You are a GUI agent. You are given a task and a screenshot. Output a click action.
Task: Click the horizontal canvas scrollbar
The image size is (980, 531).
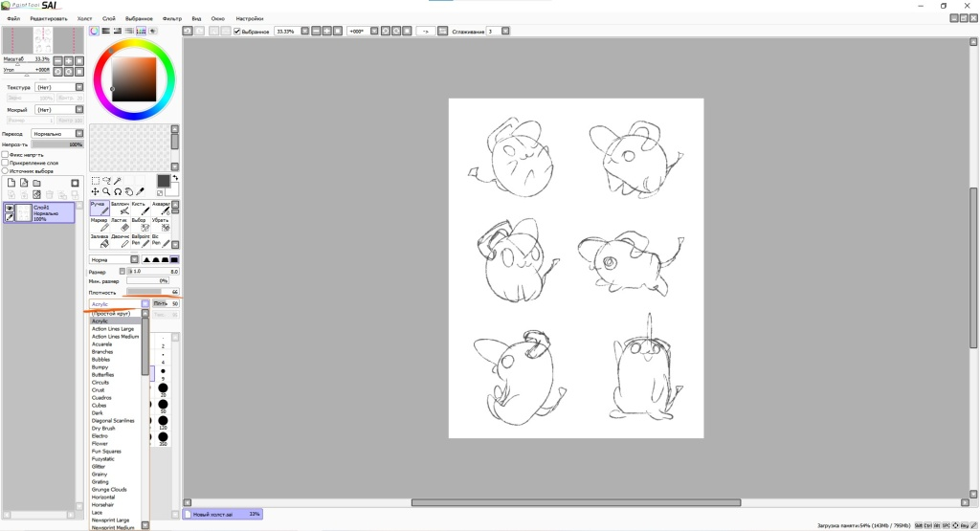coord(575,502)
